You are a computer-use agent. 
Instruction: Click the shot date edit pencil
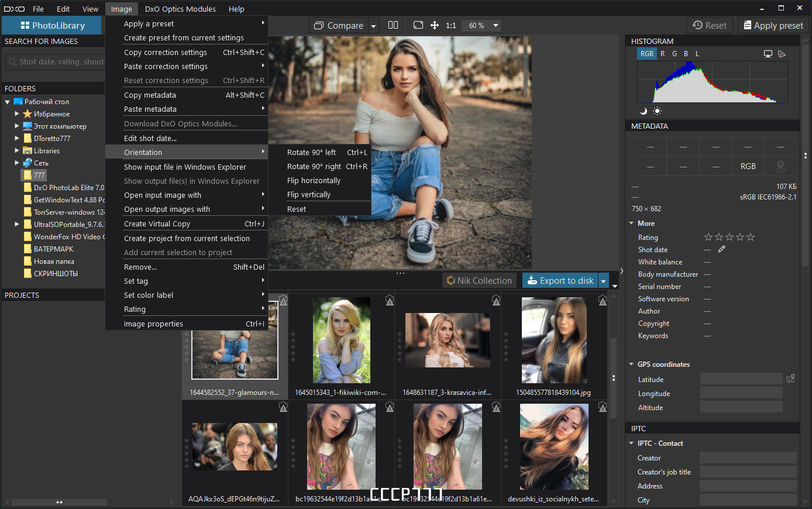click(721, 249)
